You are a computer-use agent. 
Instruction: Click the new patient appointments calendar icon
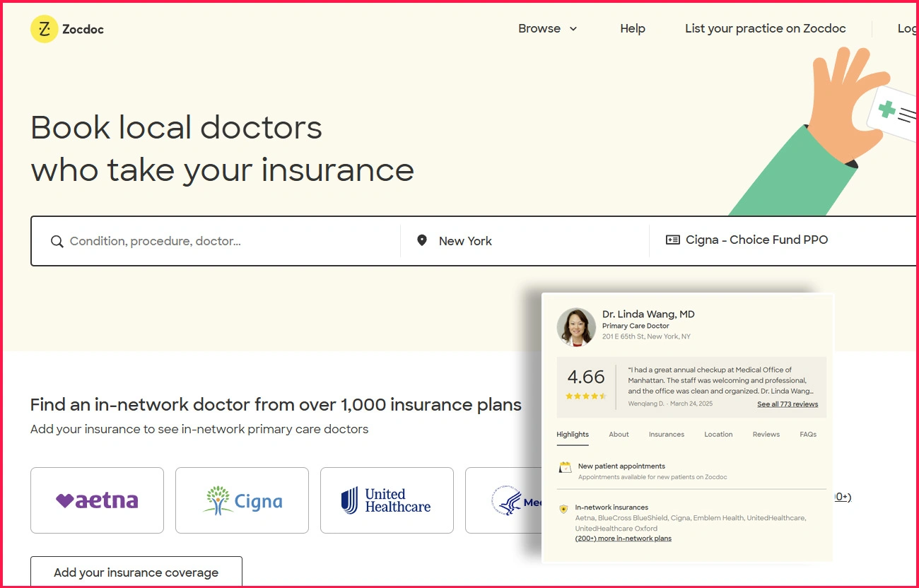[565, 467]
